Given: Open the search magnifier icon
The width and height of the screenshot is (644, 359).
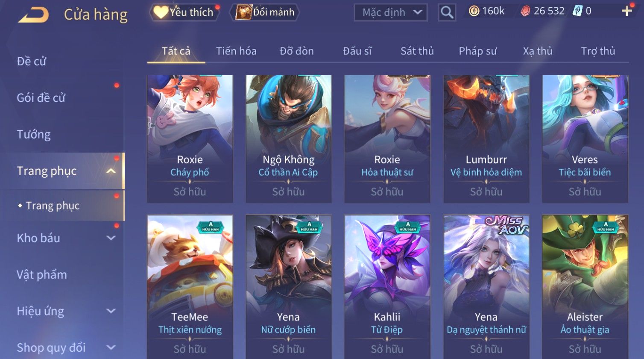Looking at the screenshot, I should click(x=447, y=12).
